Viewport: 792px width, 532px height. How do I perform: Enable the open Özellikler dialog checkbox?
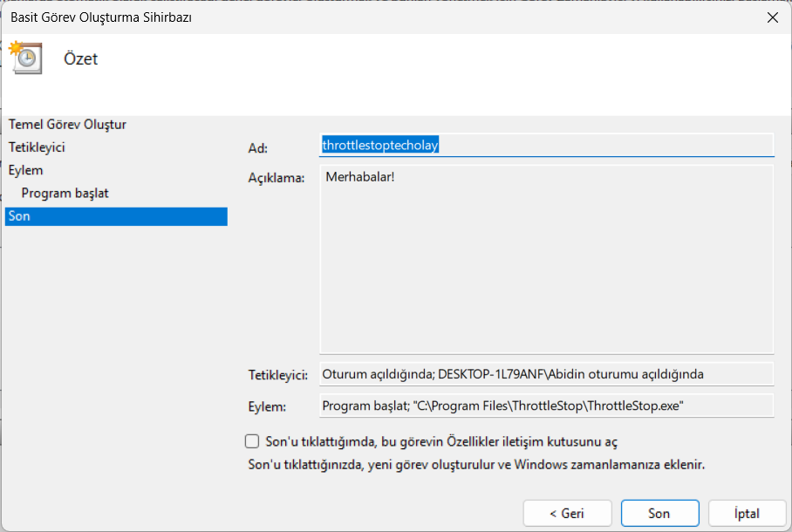click(252, 441)
